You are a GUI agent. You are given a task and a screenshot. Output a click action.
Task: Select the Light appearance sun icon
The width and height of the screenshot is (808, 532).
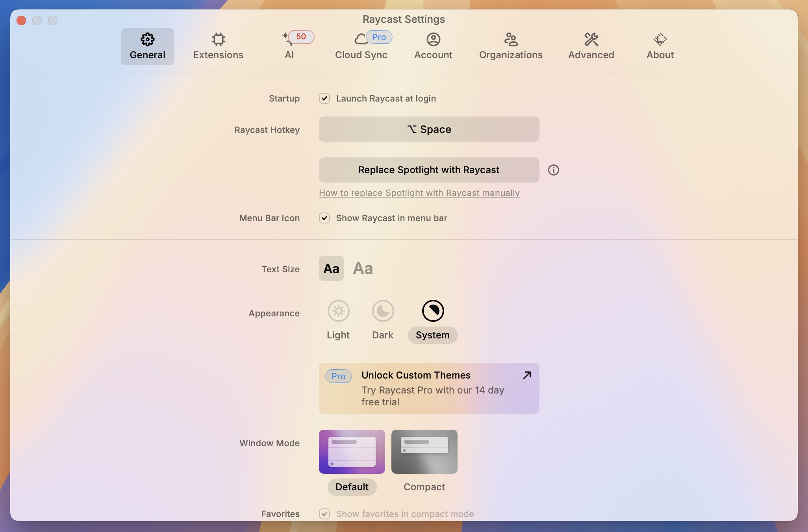click(x=338, y=311)
